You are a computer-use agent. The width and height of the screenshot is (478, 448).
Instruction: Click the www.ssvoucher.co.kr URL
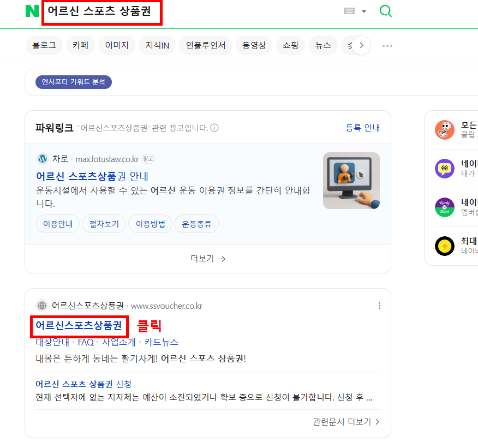166,306
